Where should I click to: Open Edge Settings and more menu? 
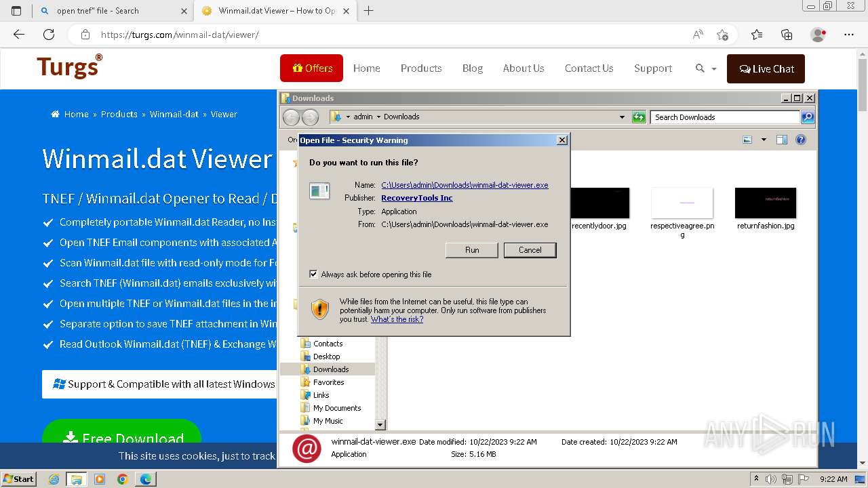point(849,35)
